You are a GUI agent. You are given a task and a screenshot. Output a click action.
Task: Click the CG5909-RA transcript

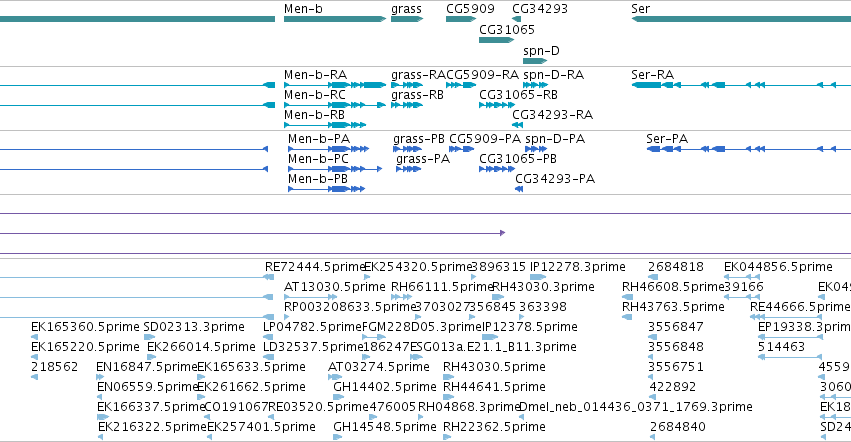pos(461,85)
